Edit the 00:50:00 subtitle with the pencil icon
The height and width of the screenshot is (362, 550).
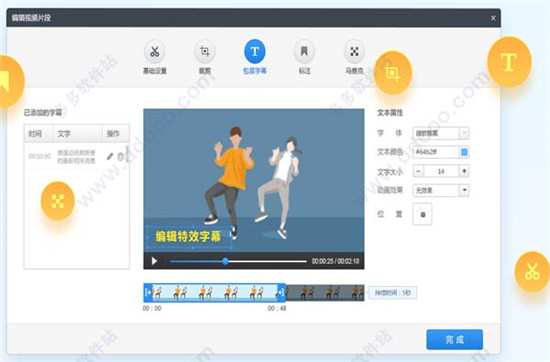point(110,156)
